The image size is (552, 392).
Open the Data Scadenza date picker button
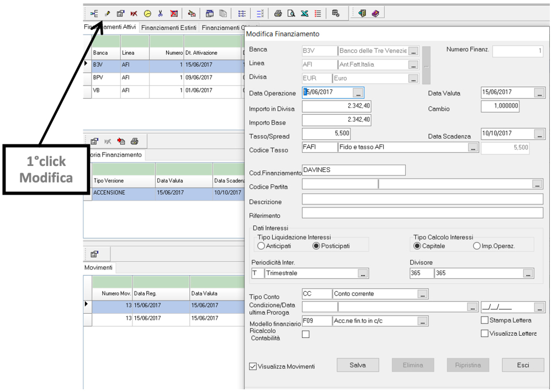coord(540,134)
